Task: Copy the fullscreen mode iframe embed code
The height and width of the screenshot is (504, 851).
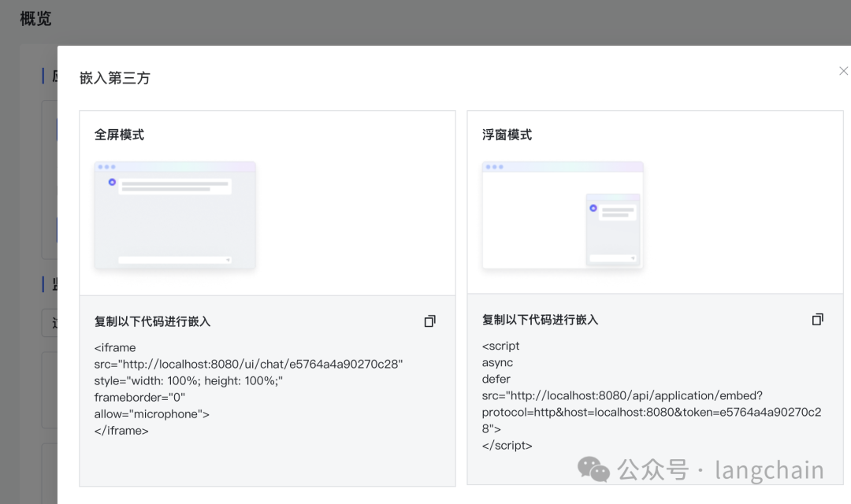Action: point(429,322)
